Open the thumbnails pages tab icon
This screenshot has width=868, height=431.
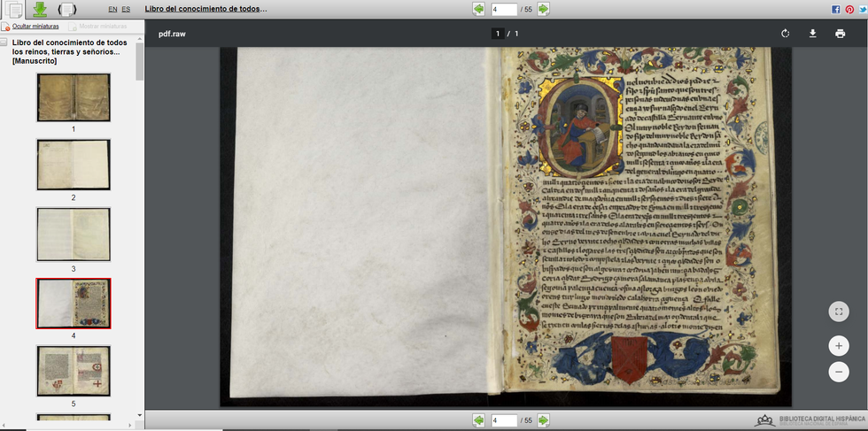[14, 10]
